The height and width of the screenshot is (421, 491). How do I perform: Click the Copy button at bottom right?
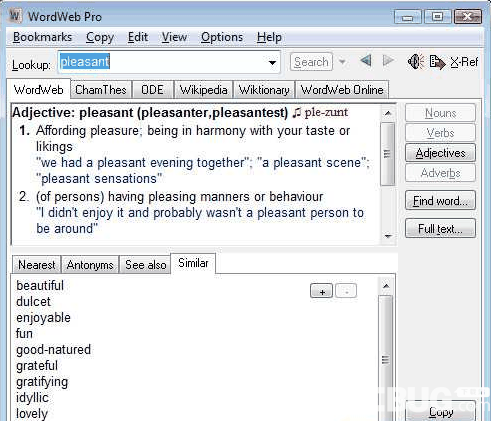point(440,412)
